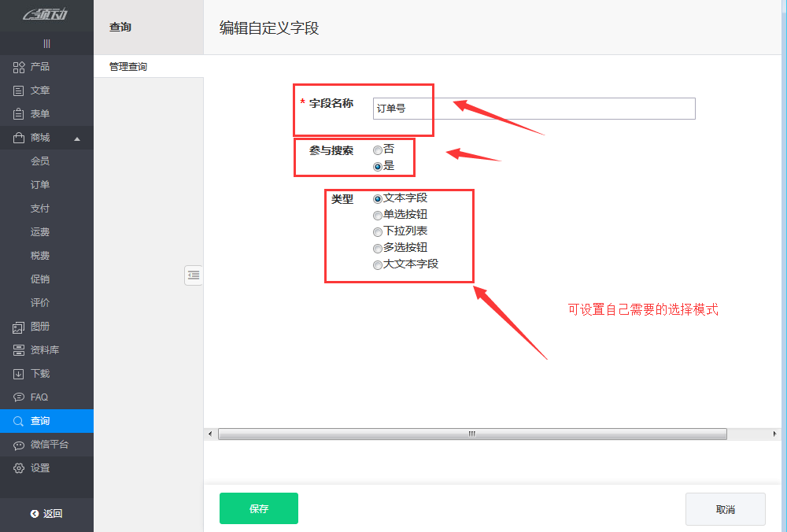Screen dimensions: 787x532
Task: Open the 资料库 database icon
Action: pyautogui.click(x=19, y=350)
